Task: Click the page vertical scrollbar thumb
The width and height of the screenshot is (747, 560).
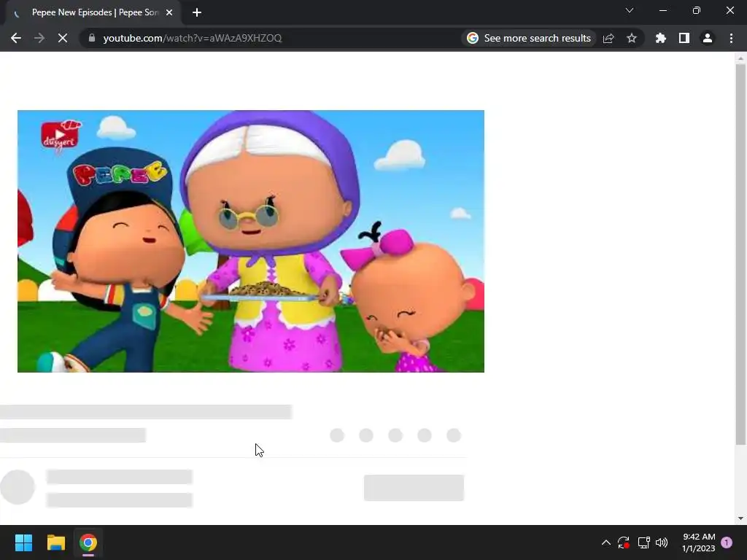Action: 740,254
